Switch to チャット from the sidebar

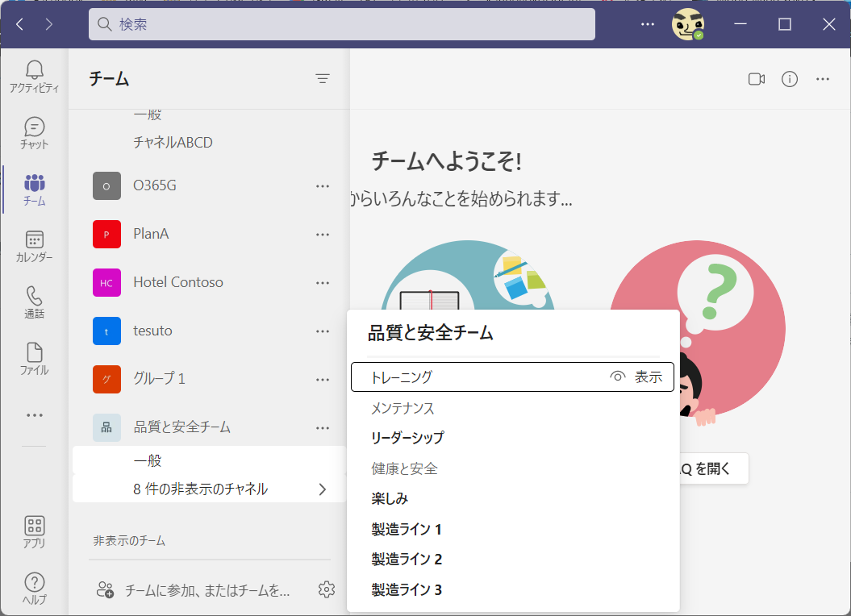34,132
